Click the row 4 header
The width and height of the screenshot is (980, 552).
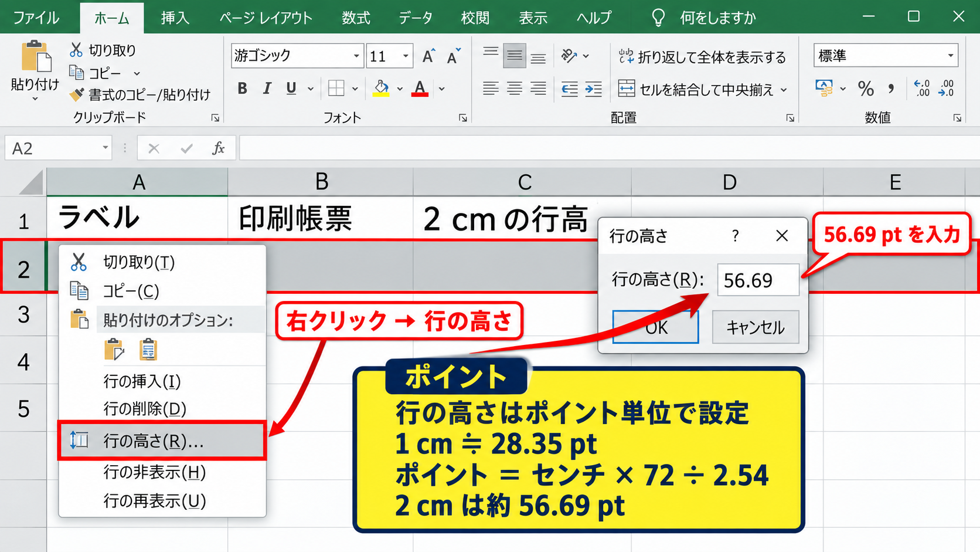coord(23,361)
